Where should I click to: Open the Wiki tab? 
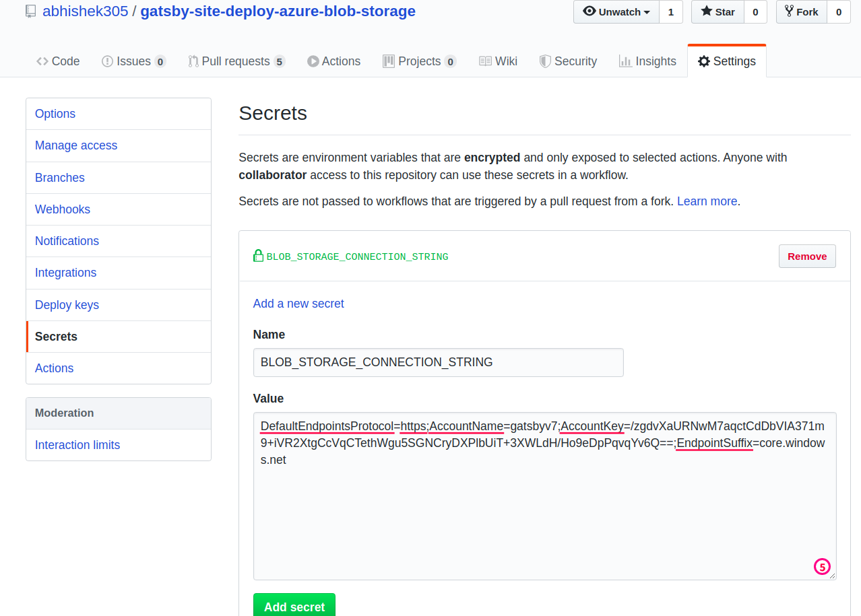[x=498, y=61]
